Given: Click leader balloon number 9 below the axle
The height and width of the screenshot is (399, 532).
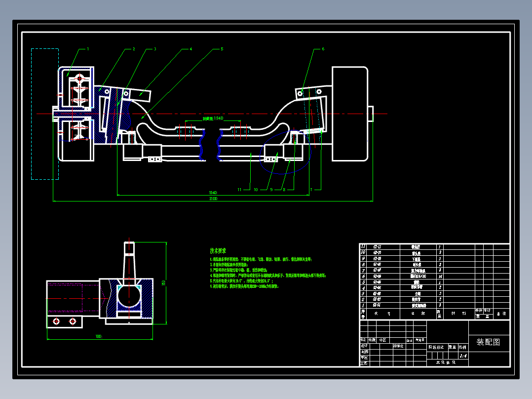Looking at the screenshot, I should pyautogui.click(x=271, y=190).
